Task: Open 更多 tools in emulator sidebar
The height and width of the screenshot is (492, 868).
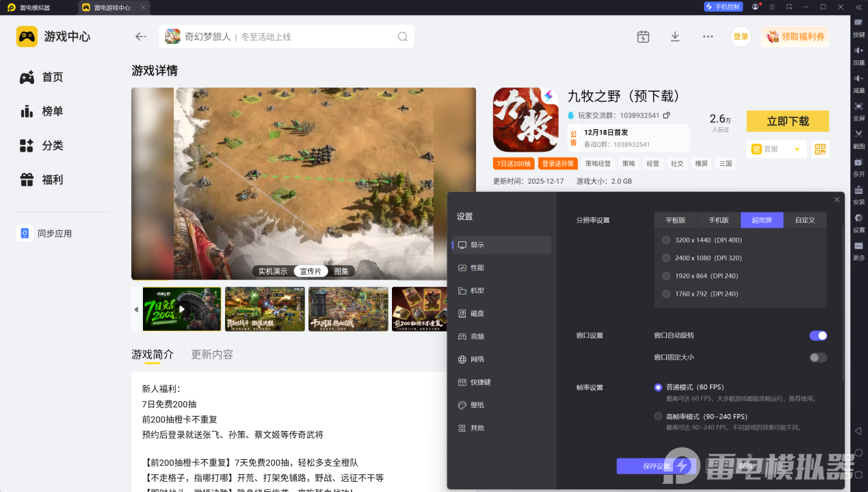Action: [x=858, y=251]
